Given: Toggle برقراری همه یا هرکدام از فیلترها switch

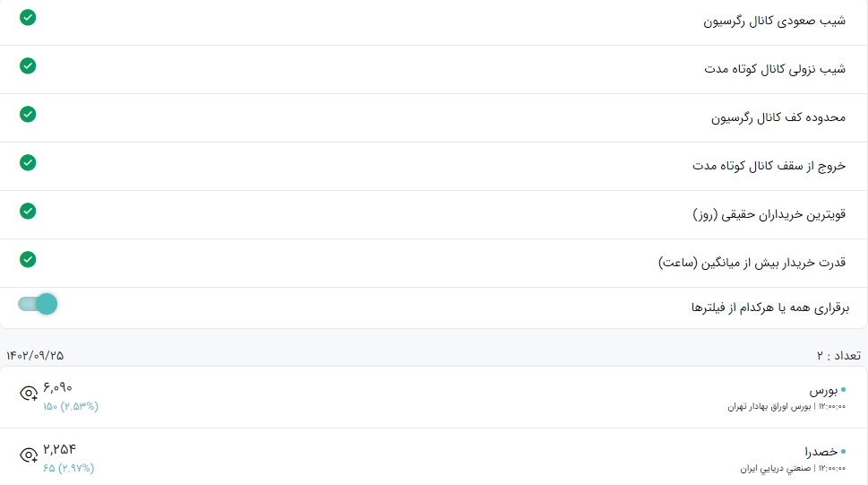Looking at the screenshot, I should click(x=38, y=304).
